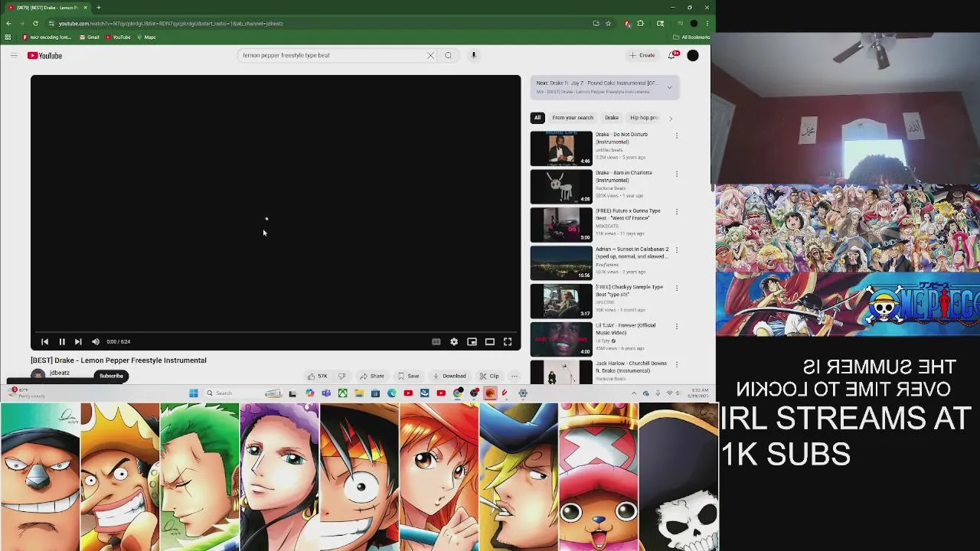Open Maps bookmark

coord(146,37)
